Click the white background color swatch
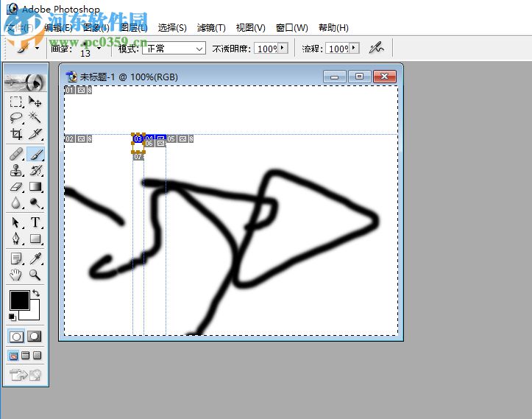Image resolution: width=532 pixels, height=419 pixels. 33,313
